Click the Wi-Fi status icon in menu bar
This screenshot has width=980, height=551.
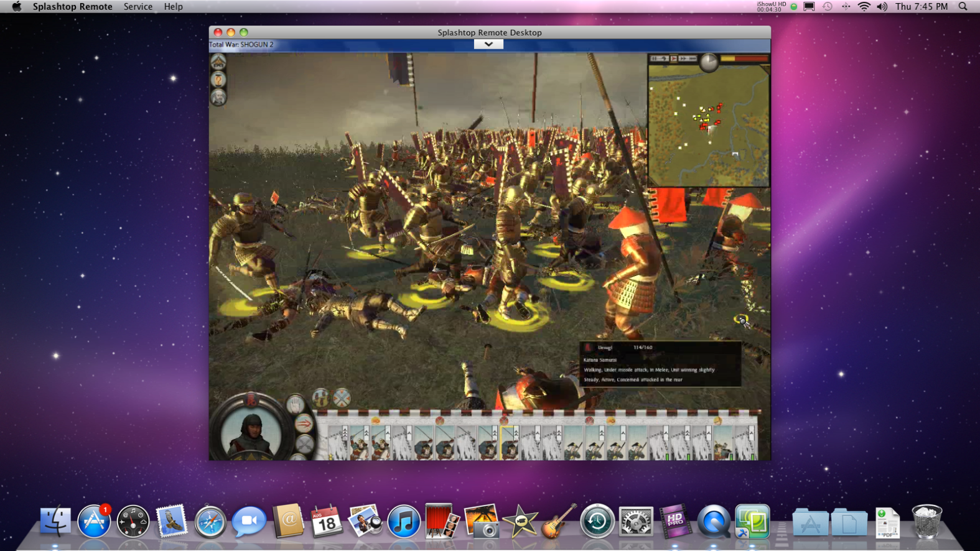click(x=864, y=6)
